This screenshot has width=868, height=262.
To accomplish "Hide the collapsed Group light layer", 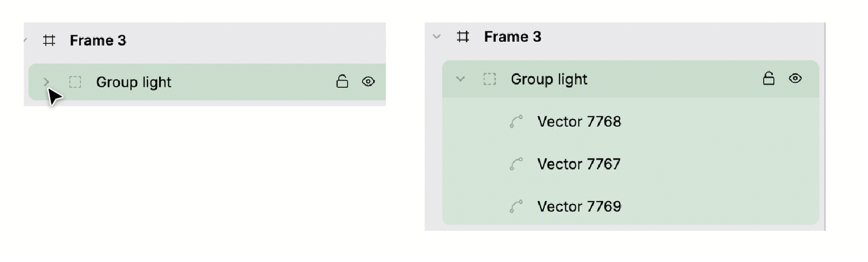I will click(368, 82).
